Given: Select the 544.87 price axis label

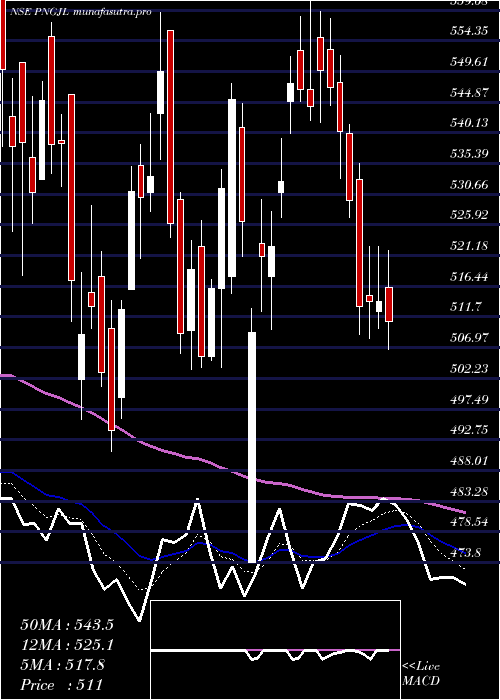Looking at the screenshot, I should pos(469,93).
